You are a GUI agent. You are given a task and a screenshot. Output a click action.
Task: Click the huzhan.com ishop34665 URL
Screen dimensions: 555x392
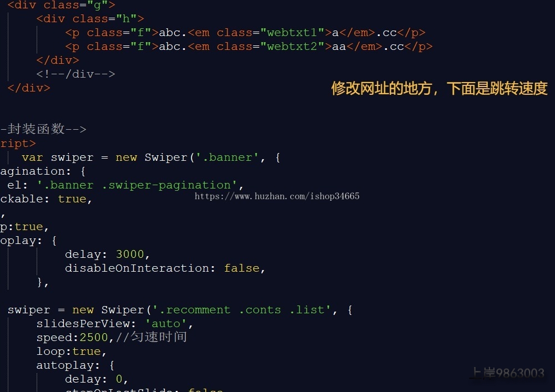277,196
